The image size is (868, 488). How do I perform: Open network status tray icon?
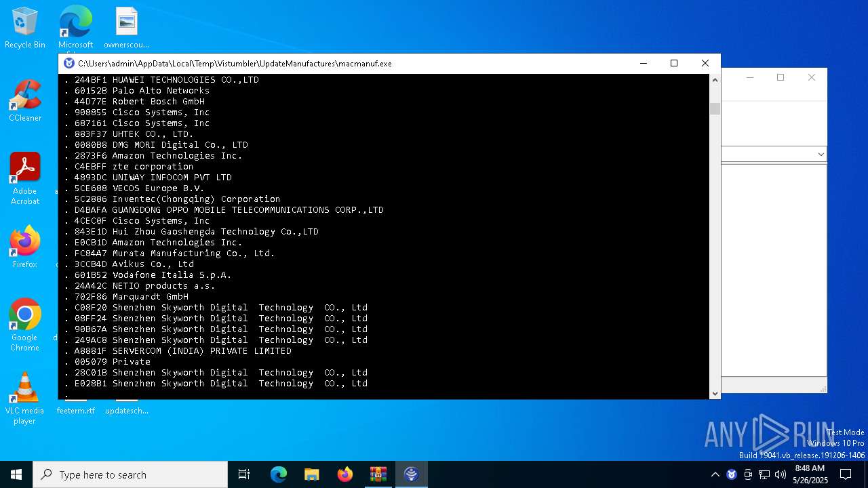point(764,474)
